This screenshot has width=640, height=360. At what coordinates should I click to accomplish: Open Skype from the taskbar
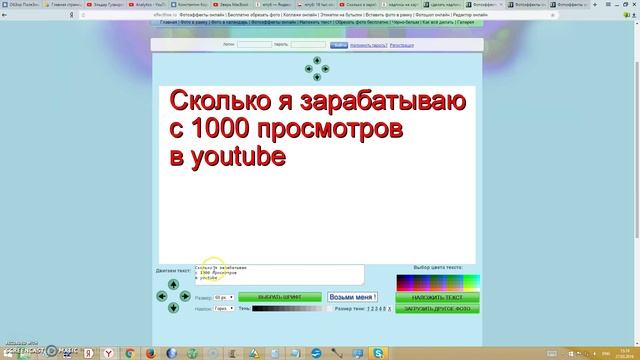(x=378, y=353)
